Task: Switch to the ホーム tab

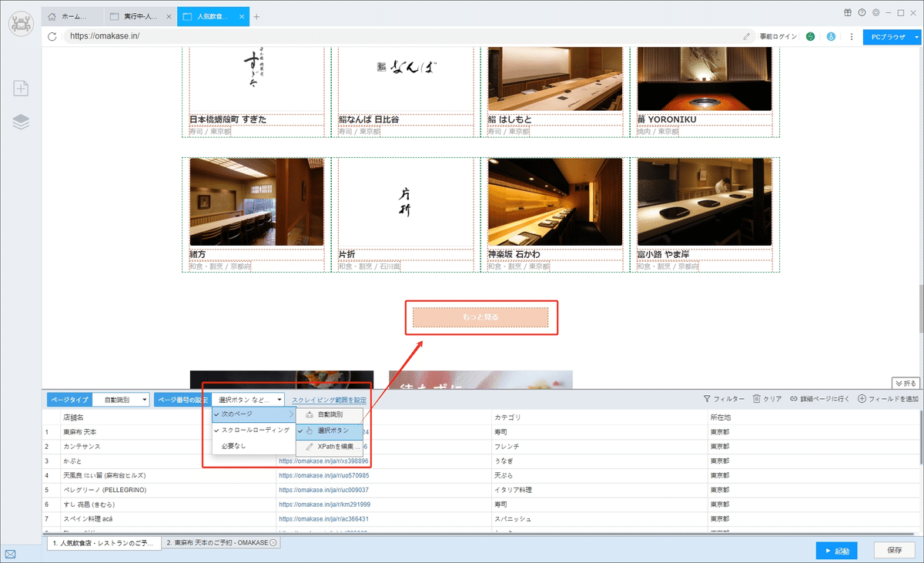Action: tap(72, 16)
